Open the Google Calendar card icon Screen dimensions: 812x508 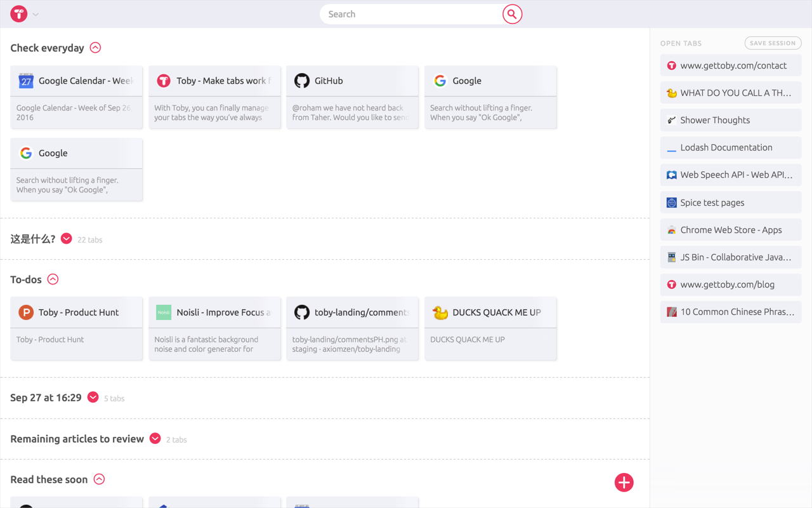26,81
